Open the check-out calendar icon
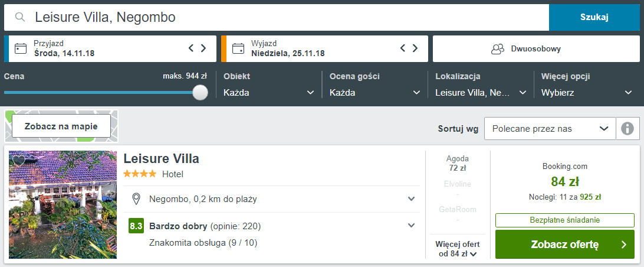 238,48
